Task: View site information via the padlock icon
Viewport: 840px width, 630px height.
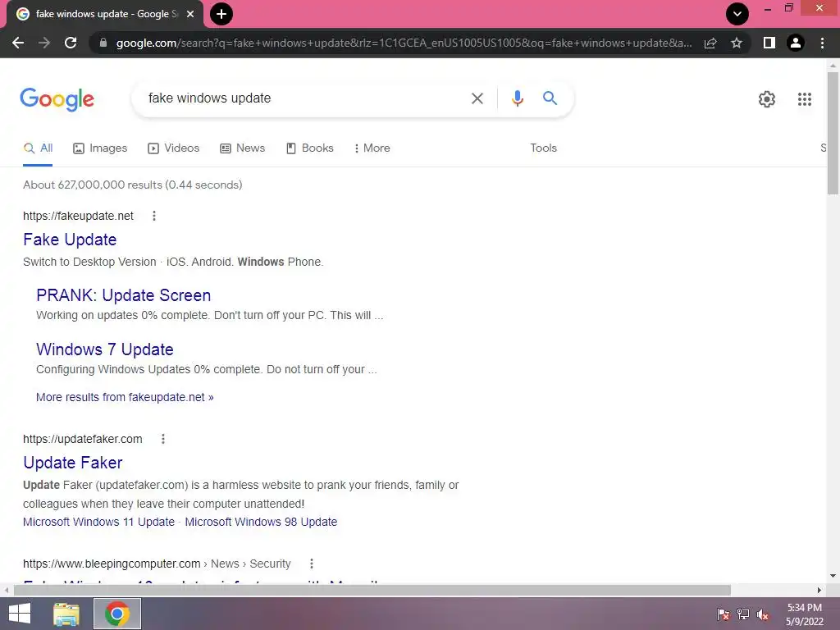Action: [x=103, y=43]
